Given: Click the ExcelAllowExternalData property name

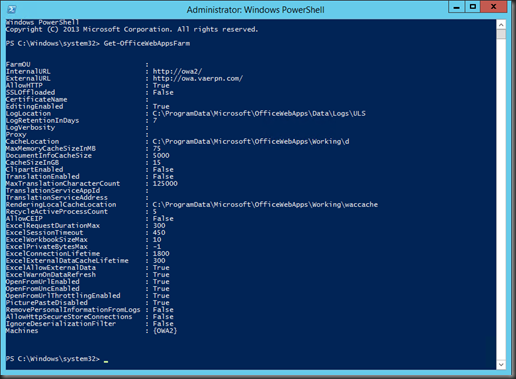Looking at the screenshot, I should click(51, 267).
